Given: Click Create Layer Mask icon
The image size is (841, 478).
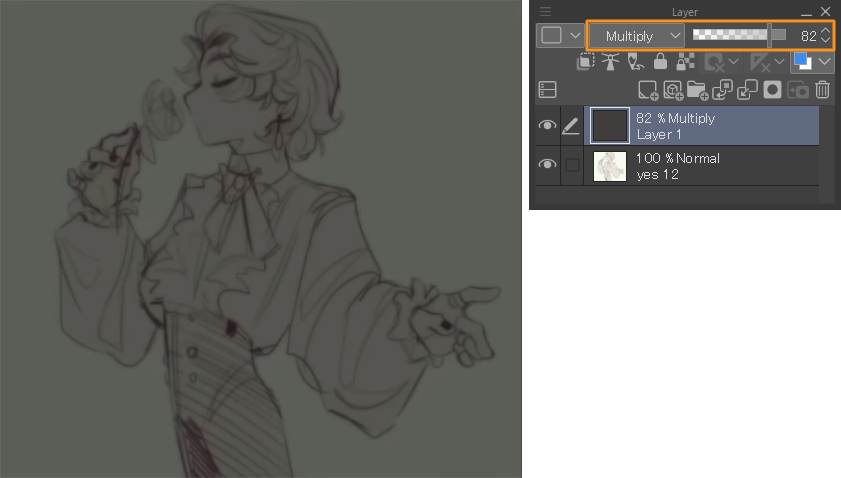Looking at the screenshot, I should [x=772, y=90].
